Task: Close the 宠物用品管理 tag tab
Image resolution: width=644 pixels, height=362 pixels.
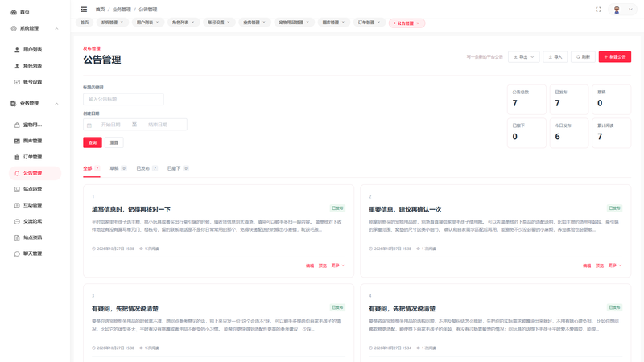Action: (308, 23)
